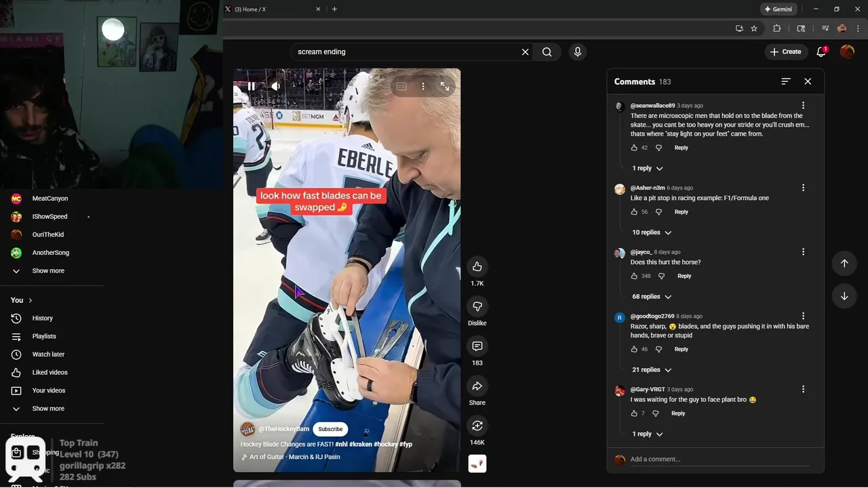The height and width of the screenshot is (488, 868).
Task: Open comments via the 183 icon
Action: tap(477, 346)
